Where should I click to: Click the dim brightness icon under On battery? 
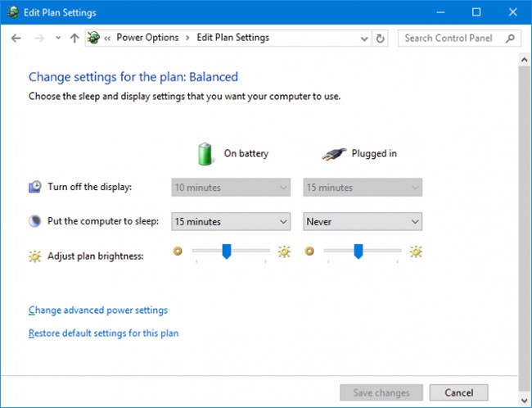coord(177,252)
